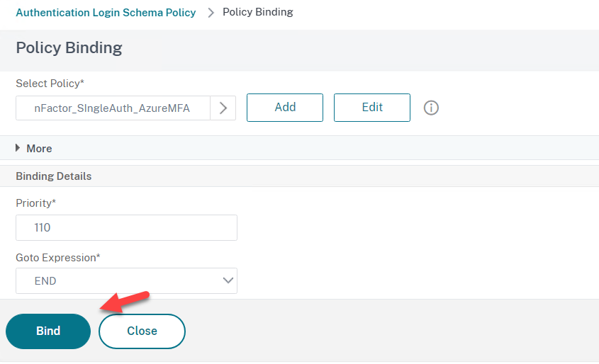Click the Goto Expression field label
The image size is (599, 364).
coord(57,258)
